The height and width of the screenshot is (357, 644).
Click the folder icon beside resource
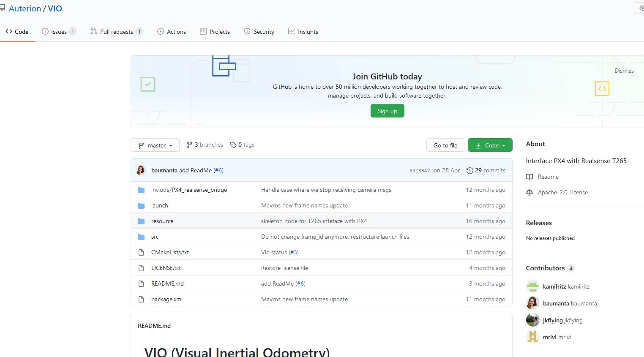pyautogui.click(x=141, y=221)
